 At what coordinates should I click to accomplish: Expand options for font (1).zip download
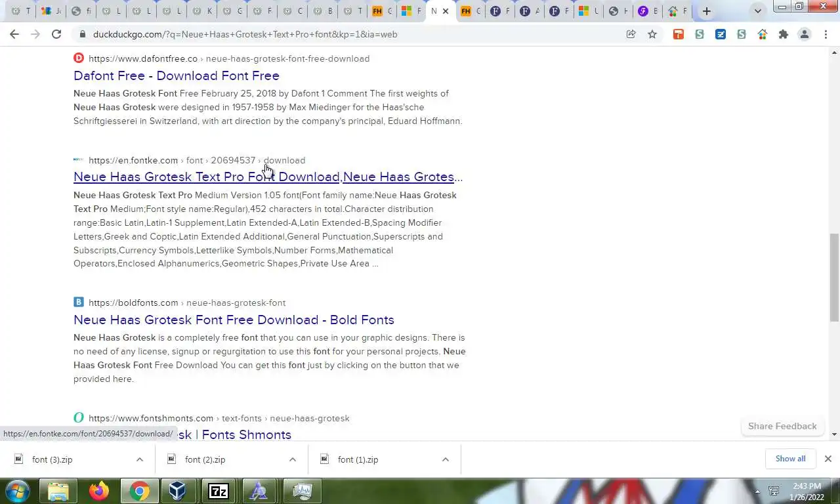coord(446,459)
